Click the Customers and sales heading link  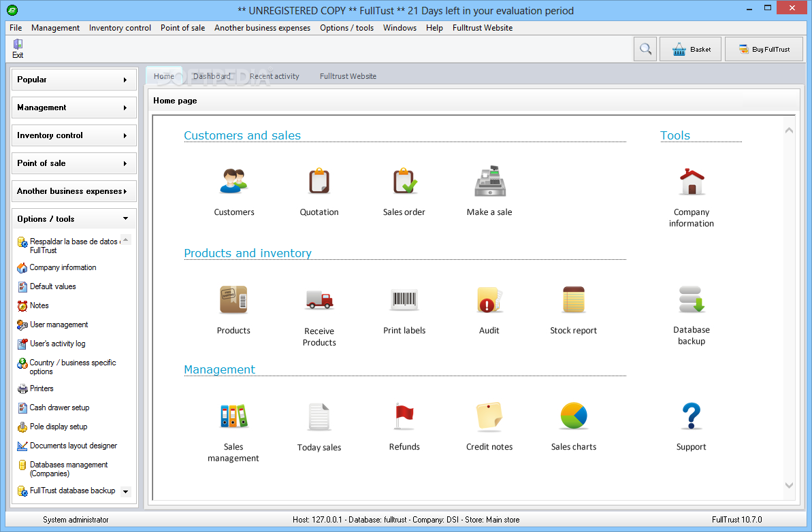[x=242, y=135]
